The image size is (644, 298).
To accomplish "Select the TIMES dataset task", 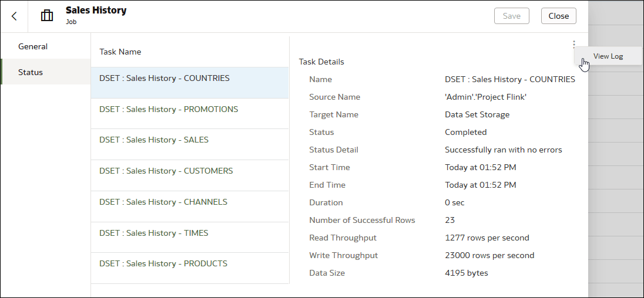I will click(154, 233).
